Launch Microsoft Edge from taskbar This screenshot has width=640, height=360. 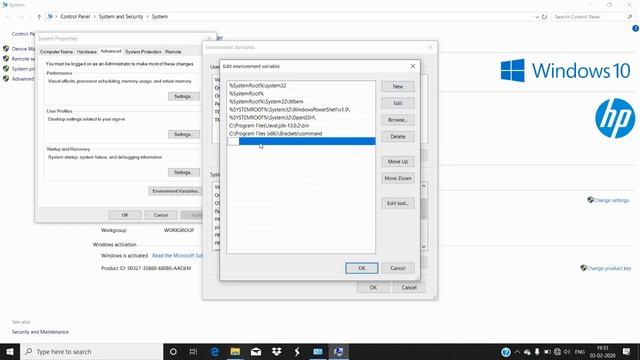point(215,351)
